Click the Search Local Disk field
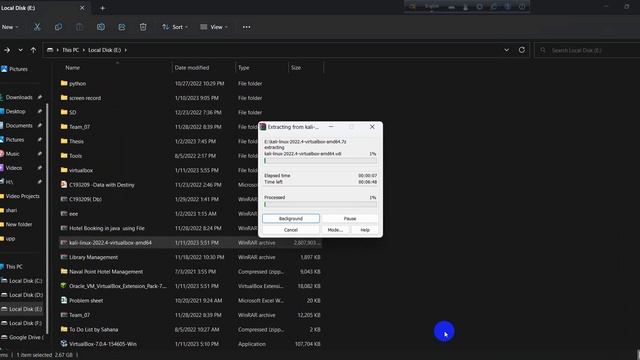640x360 pixels. click(588, 50)
